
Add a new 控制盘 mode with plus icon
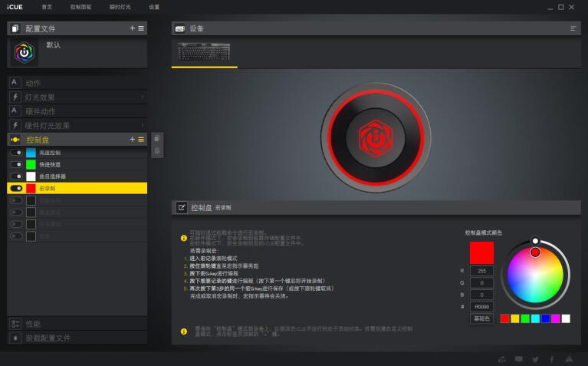[132, 140]
